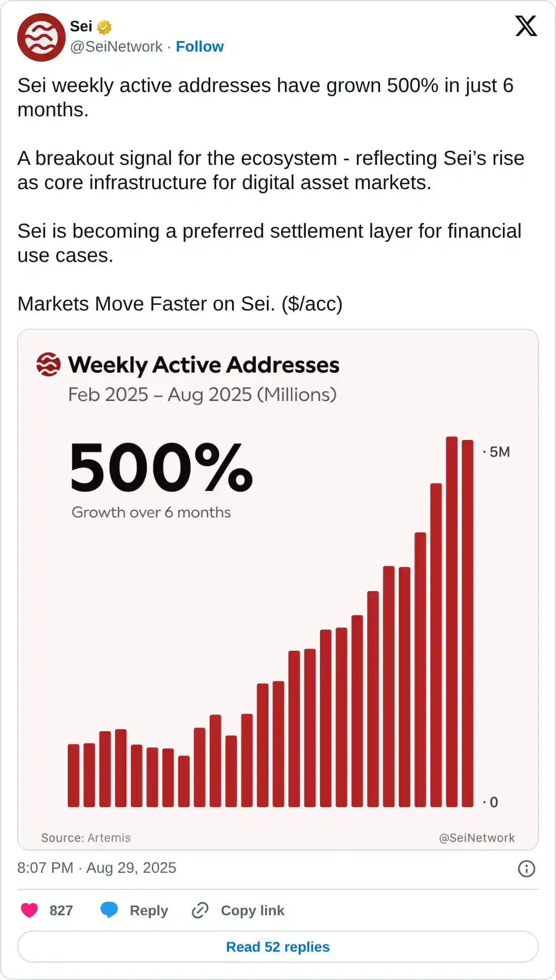Click the 827 likes count
This screenshot has height=980, width=556.
tap(61, 910)
